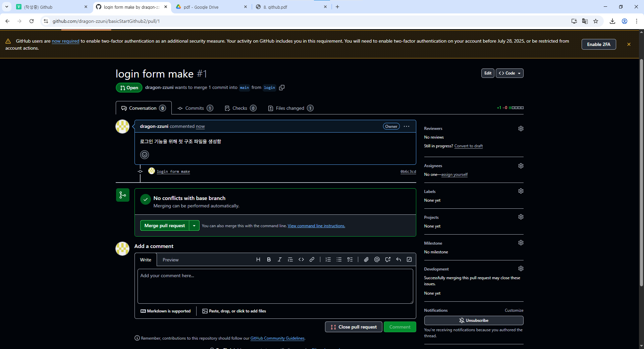Image resolution: width=644 pixels, height=349 pixels.
Task: Open Milestone settings gear
Action: click(521, 243)
